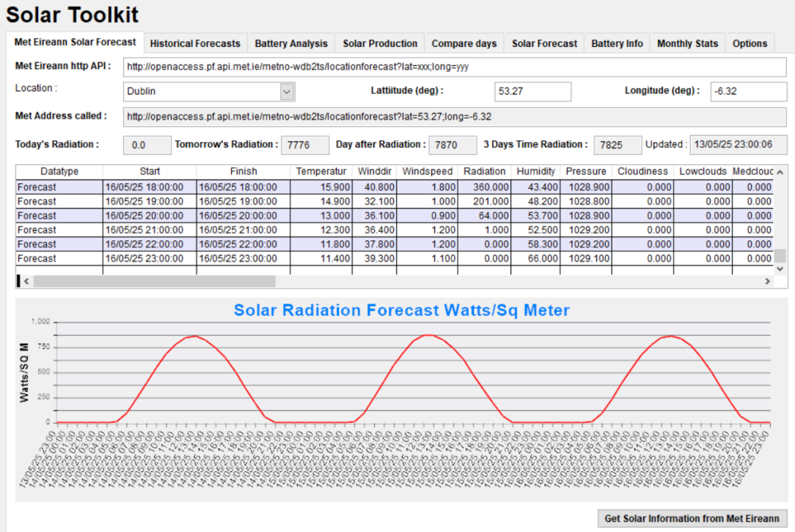Open the Monthly Stats tab

[687, 43]
